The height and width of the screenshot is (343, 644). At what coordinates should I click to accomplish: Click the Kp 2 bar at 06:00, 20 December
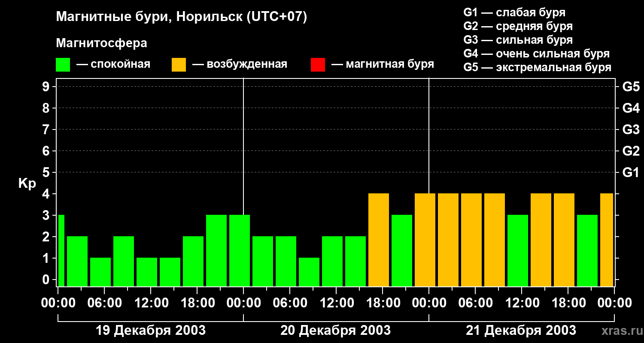coord(286,261)
